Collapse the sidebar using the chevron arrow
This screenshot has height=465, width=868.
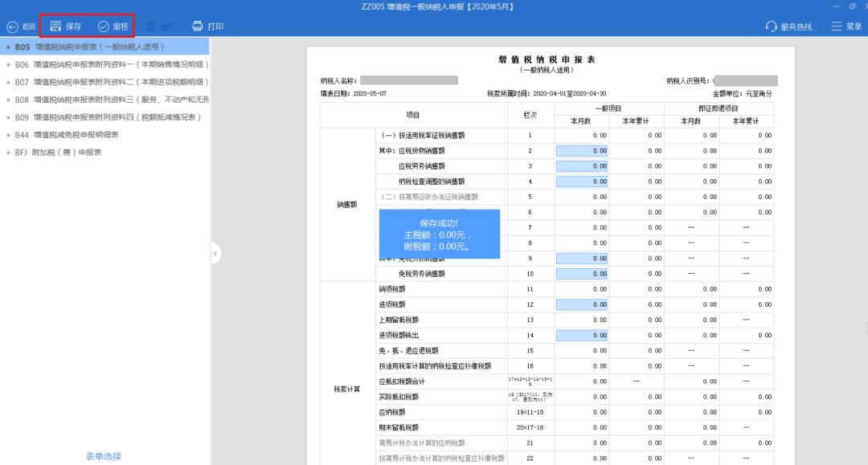point(214,253)
